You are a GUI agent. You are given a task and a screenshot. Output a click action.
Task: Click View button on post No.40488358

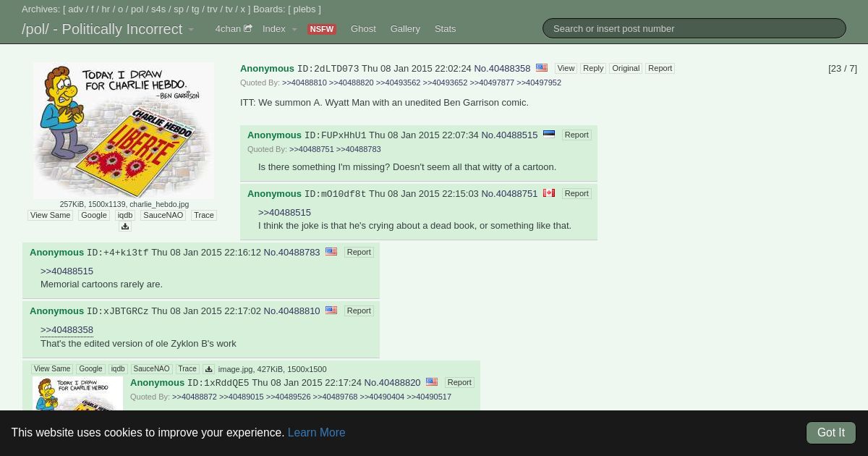click(x=566, y=68)
